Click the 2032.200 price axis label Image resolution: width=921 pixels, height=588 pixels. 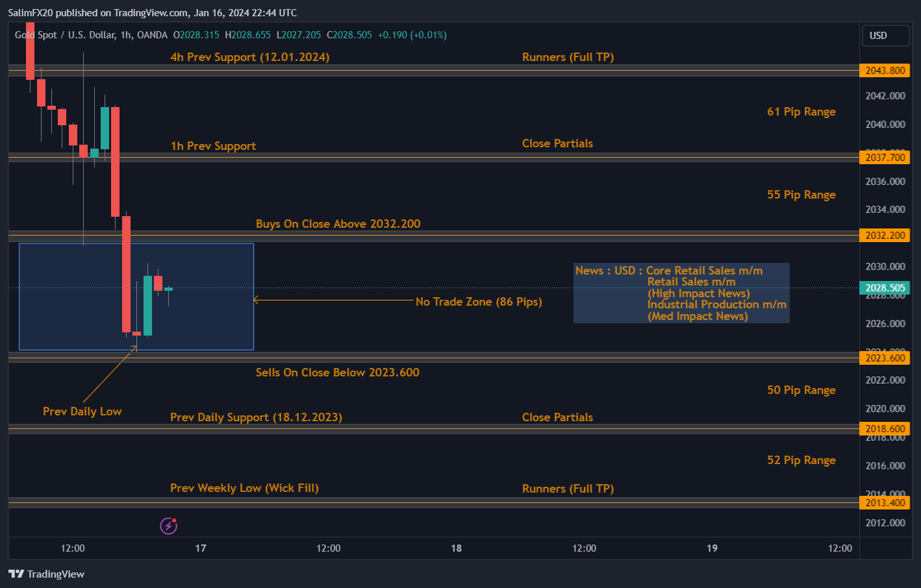pyautogui.click(x=885, y=236)
